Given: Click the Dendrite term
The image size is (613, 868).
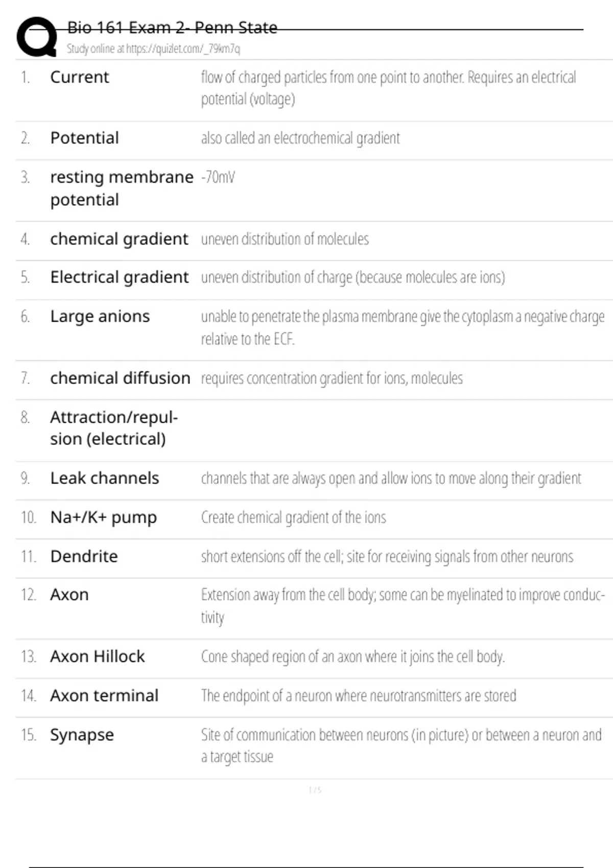Looking at the screenshot, I should click(x=84, y=557).
